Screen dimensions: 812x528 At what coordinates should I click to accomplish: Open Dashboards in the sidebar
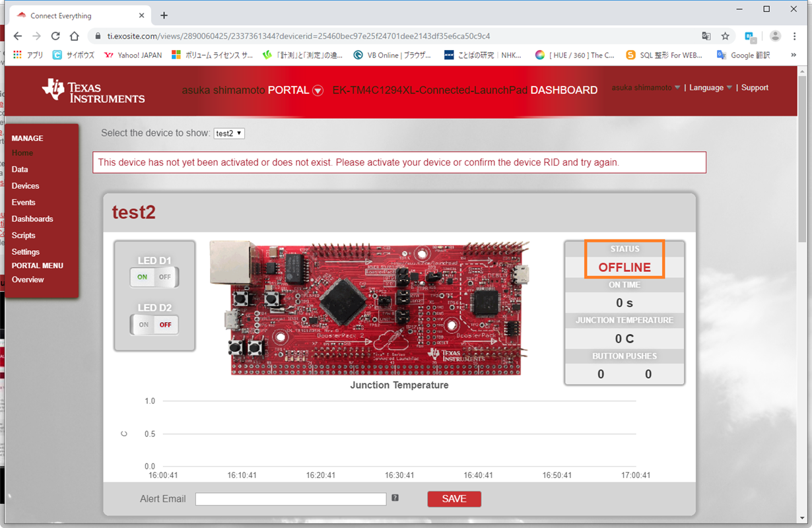point(32,219)
